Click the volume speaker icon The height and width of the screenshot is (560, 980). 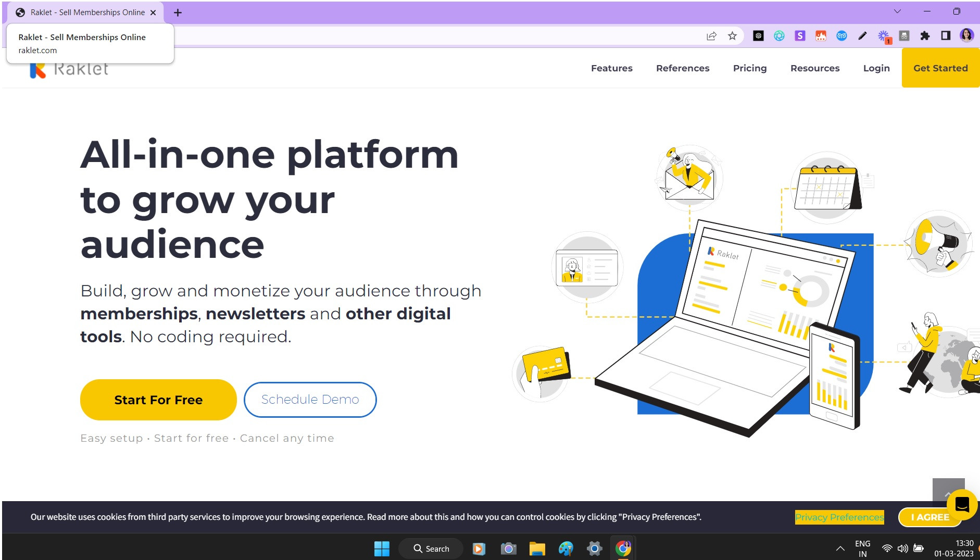pos(902,549)
